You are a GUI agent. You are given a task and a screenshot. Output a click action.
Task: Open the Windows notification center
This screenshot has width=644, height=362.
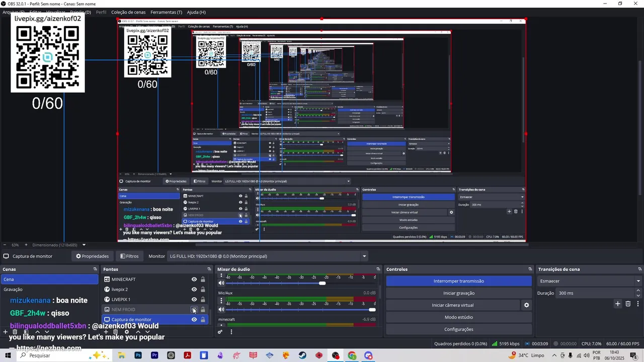(634, 355)
